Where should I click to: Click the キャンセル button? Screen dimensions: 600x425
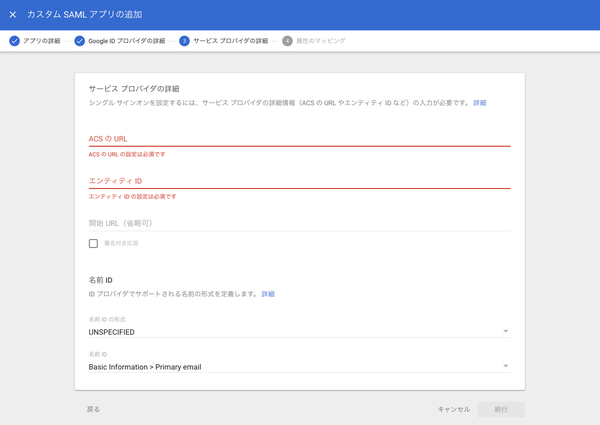454,409
